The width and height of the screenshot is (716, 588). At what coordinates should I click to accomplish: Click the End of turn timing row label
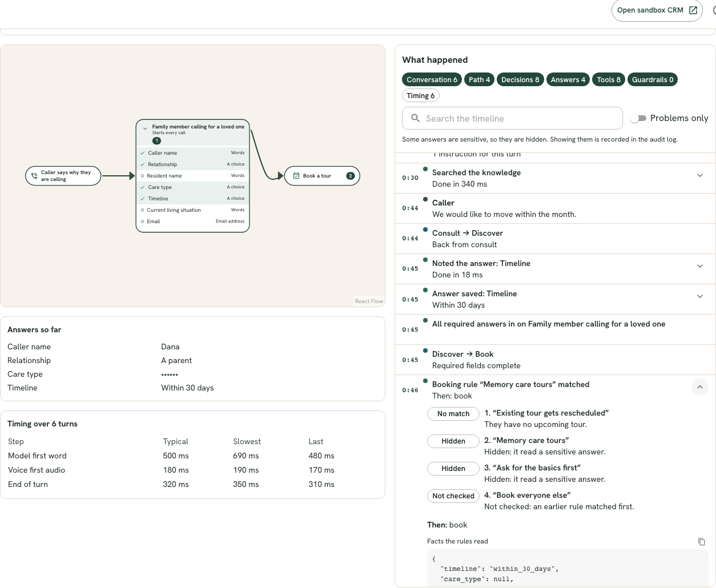click(x=28, y=485)
